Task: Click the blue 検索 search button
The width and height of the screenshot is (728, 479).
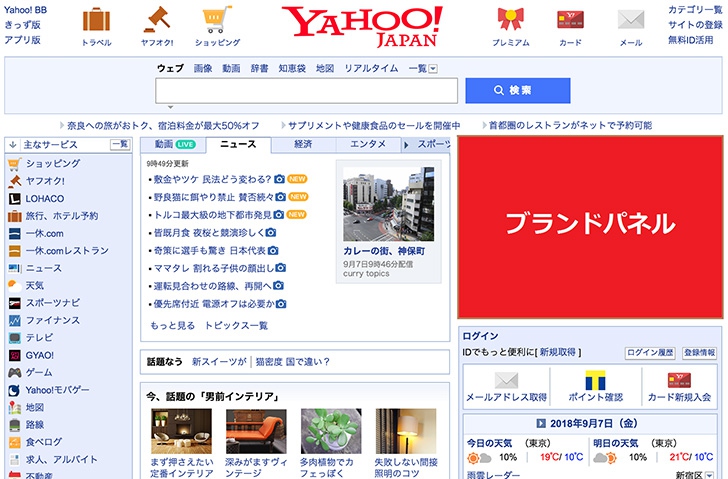Action: point(518,90)
